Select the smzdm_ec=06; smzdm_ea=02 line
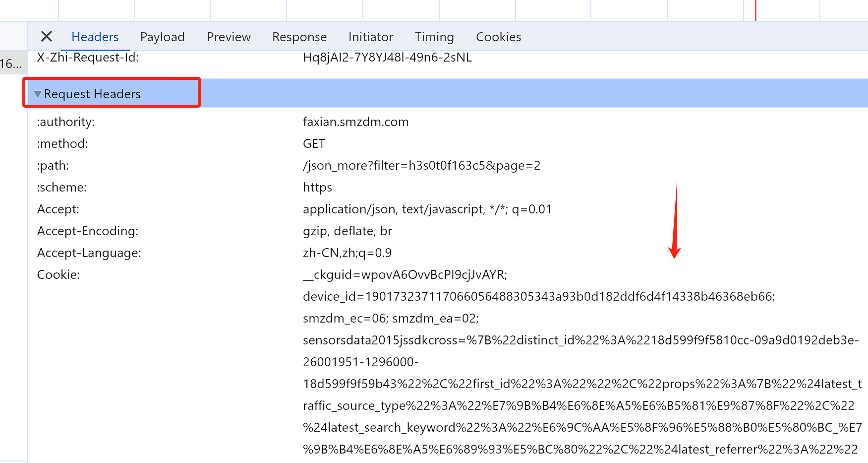Viewport: 868px width, 463px height. pyautogui.click(x=391, y=319)
